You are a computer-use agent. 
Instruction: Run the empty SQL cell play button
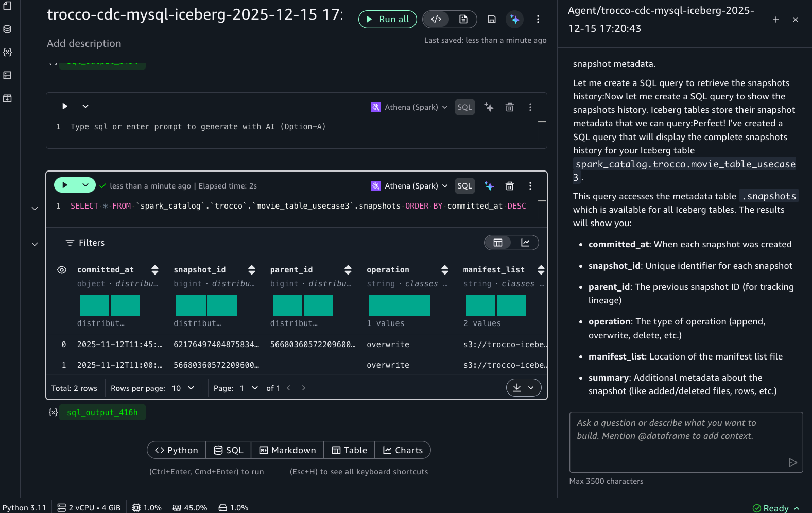(65, 106)
